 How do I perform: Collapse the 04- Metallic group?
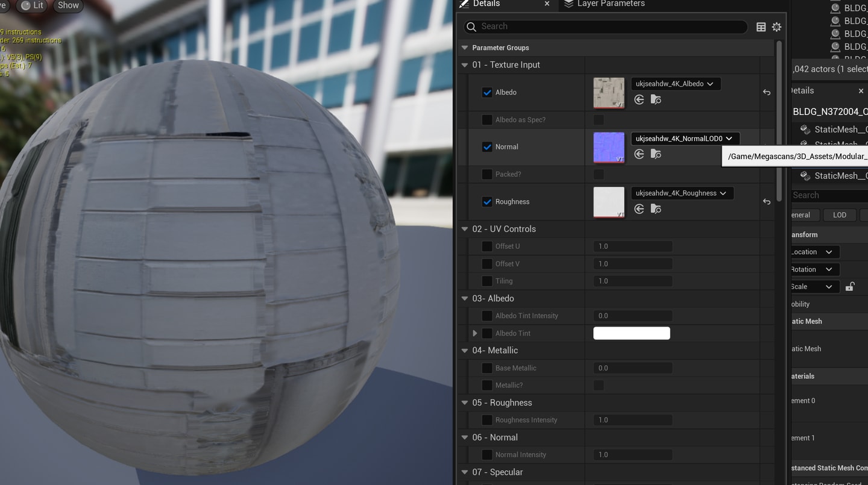pyautogui.click(x=464, y=350)
